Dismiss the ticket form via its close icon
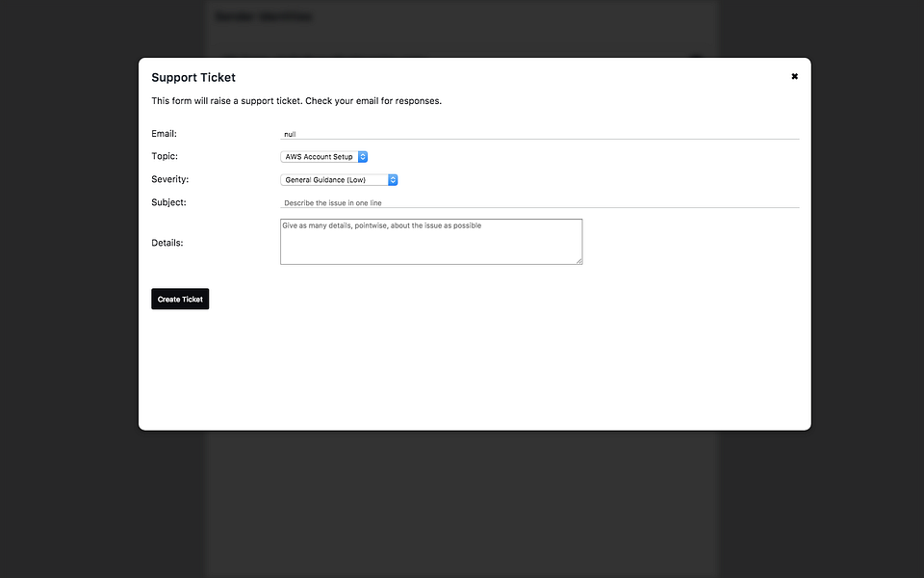 [x=794, y=76]
